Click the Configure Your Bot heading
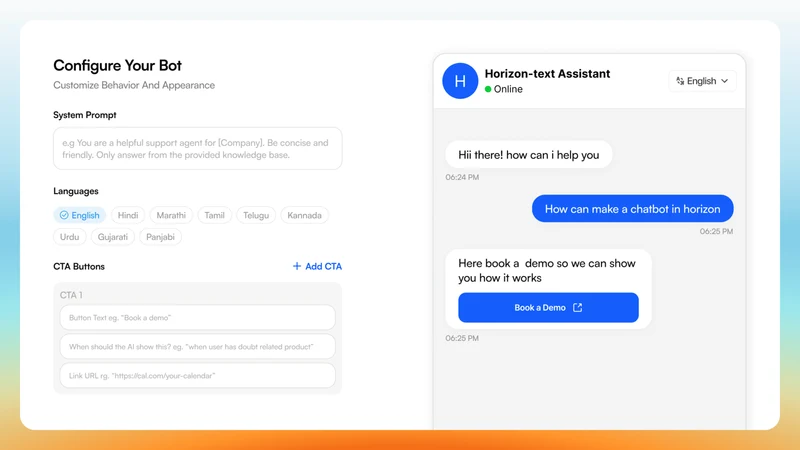The width and height of the screenshot is (800, 450). point(117,65)
